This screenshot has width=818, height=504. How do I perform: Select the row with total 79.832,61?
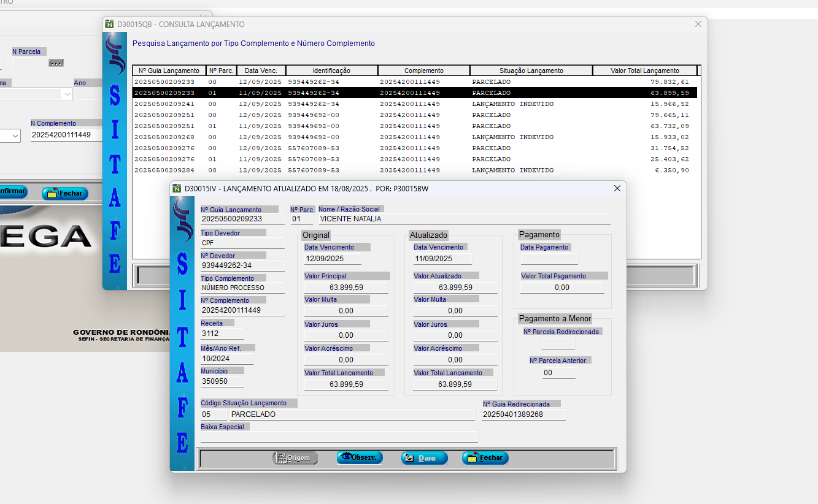[415, 82]
